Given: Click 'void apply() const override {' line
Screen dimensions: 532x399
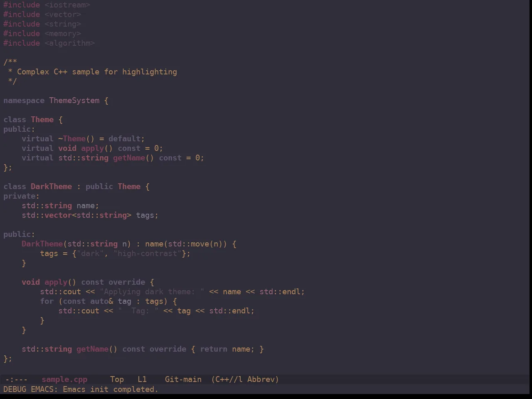Looking at the screenshot, I should coord(88,282).
